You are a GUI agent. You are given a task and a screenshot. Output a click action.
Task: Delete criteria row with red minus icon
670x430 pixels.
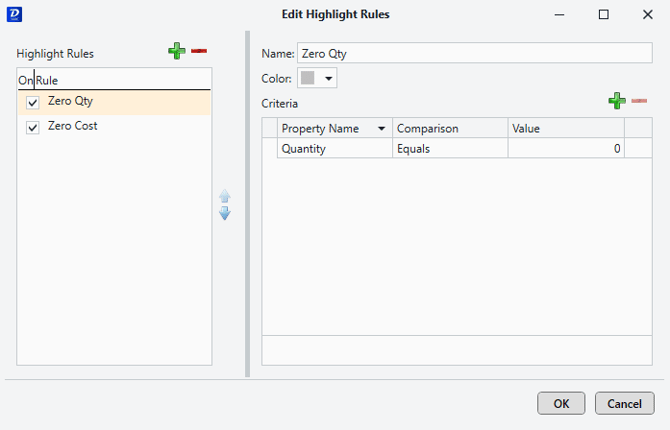tap(639, 101)
